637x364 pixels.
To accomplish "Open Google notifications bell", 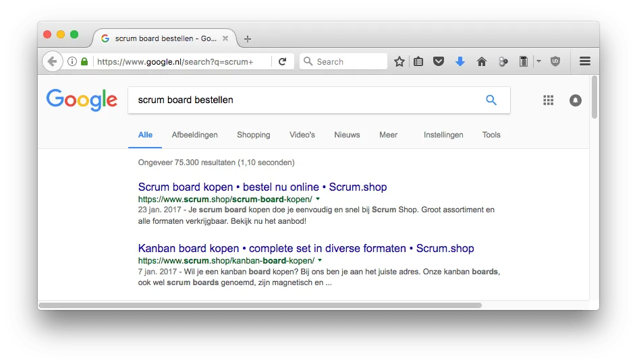I will (575, 100).
